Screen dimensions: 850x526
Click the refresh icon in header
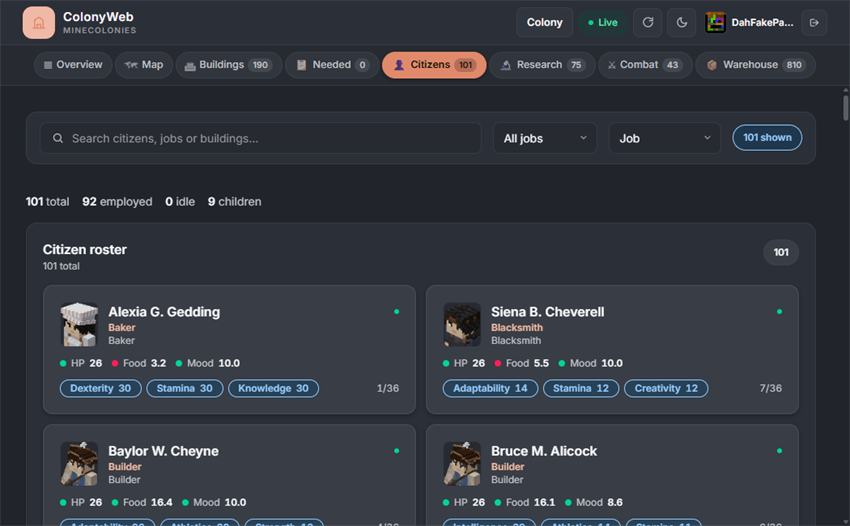(648, 22)
